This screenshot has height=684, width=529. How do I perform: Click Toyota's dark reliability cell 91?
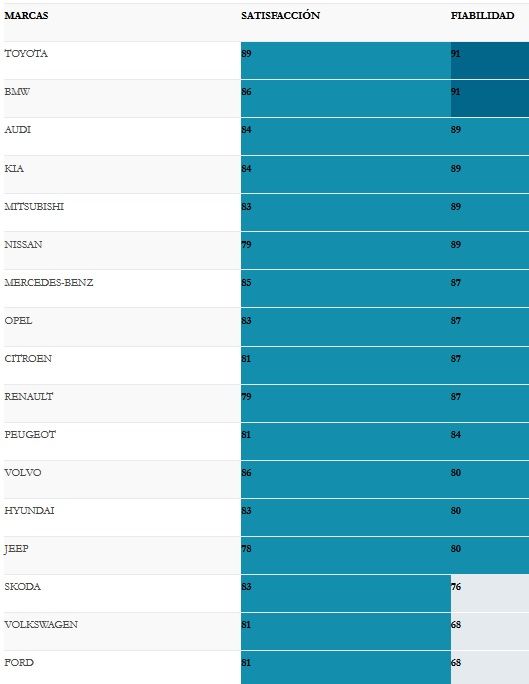click(x=490, y=61)
